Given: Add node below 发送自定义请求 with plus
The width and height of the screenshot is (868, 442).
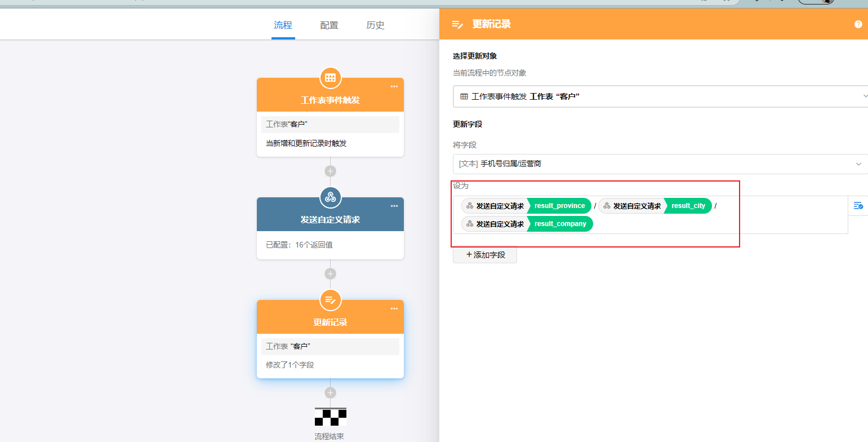Looking at the screenshot, I should click(330, 273).
